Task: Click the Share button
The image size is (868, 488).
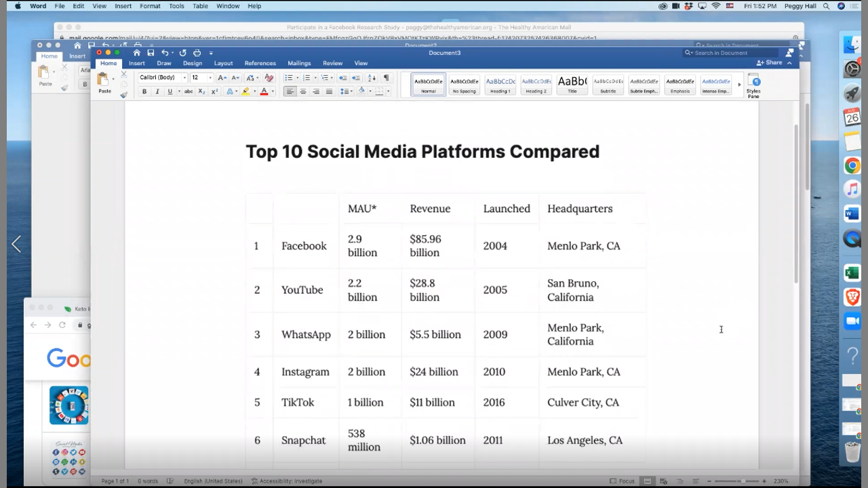Action: (770, 62)
